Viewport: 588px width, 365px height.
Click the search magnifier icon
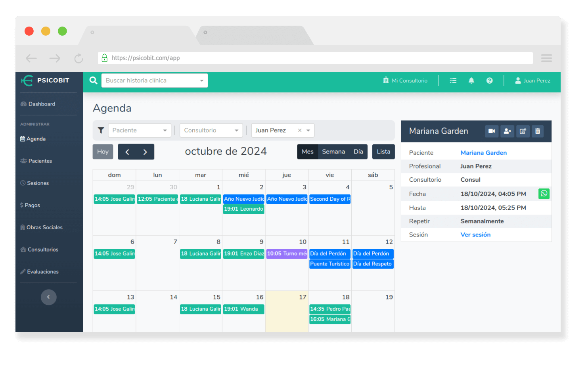[93, 81]
